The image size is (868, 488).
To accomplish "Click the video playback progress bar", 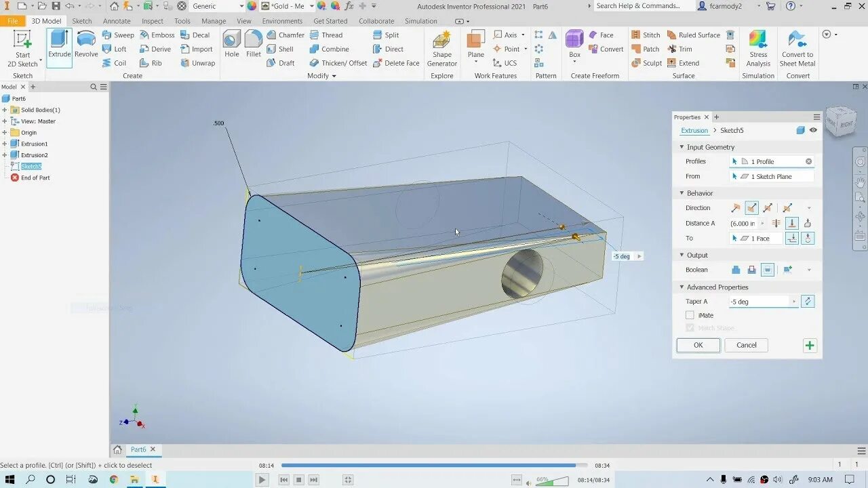I will pyautogui.click(x=434, y=465).
